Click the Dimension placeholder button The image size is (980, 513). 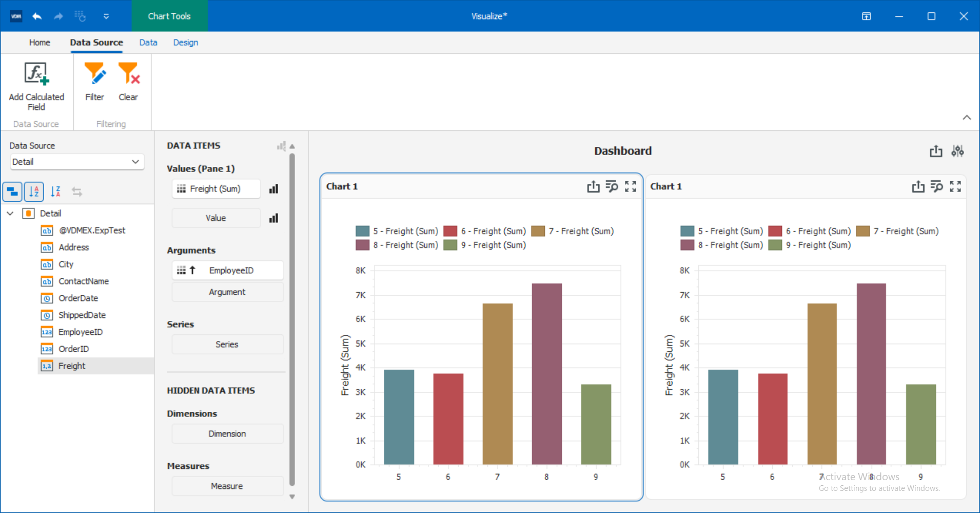[x=227, y=433]
